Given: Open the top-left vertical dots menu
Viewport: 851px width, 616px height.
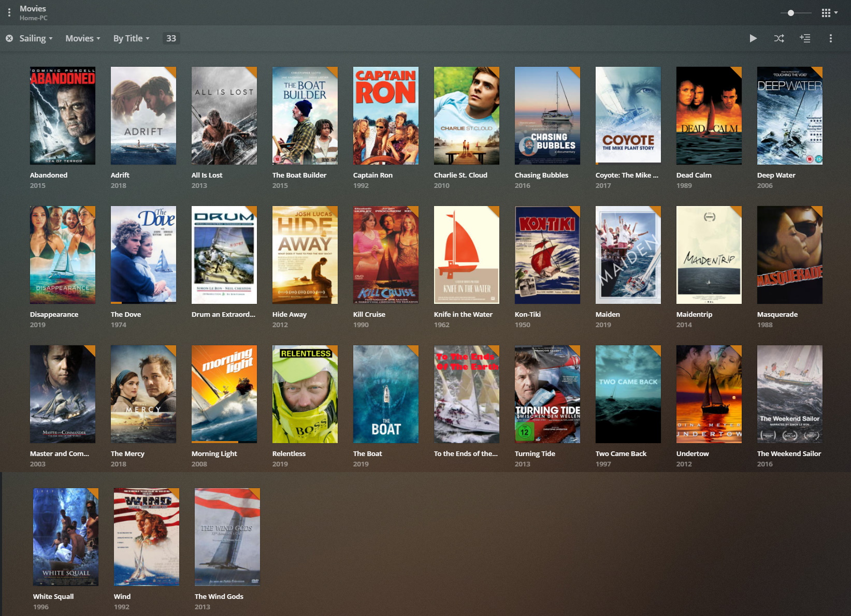Looking at the screenshot, I should point(9,12).
